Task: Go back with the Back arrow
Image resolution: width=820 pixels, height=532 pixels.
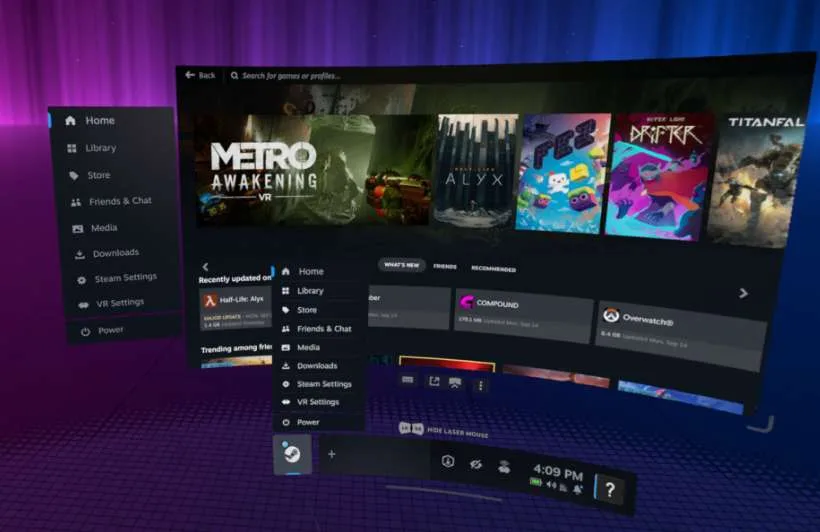Action: (200, 75)
